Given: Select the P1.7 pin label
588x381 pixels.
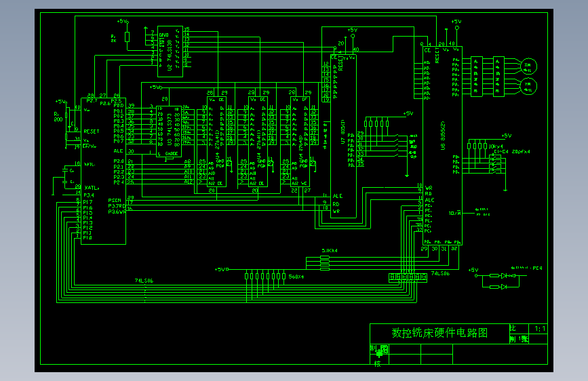Looking at the screenshot, I should tap(87, 202).
